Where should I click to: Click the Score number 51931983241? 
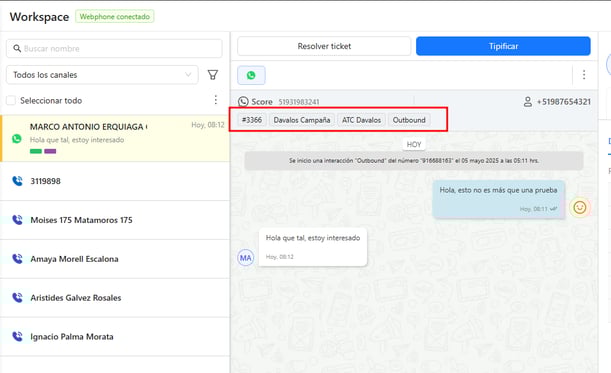298,102
